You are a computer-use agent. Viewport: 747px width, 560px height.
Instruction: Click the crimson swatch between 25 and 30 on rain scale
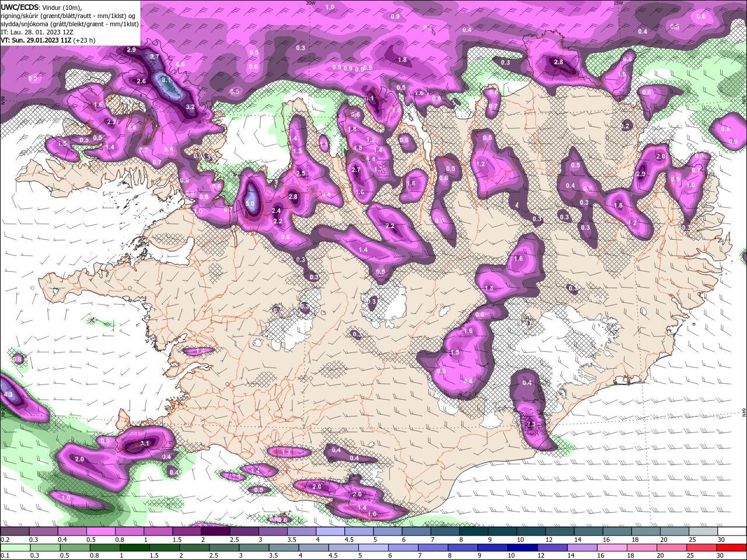[700, 548]
